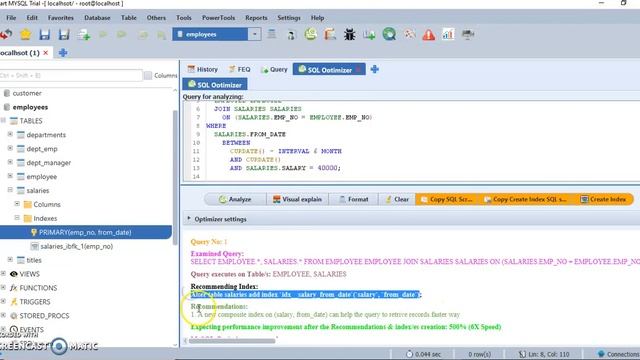The width and height of the screenshot is (640, 360).
Task: Click the server stack icon beside database dropdown
Action: (x=271, y=34)
